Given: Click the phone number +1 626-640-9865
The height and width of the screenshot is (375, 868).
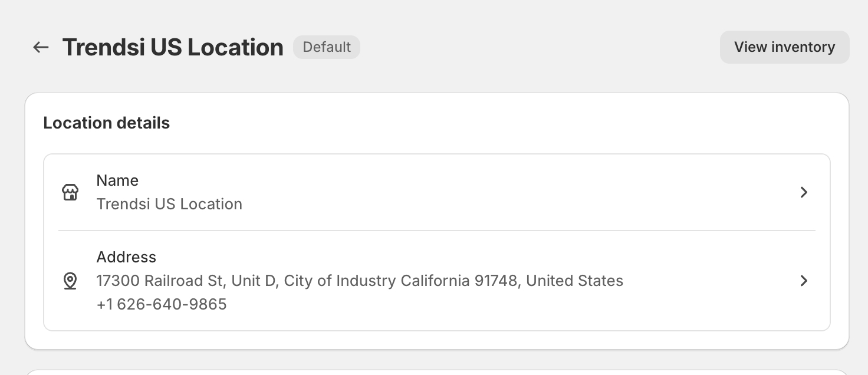Looking at the screenshot, I should point(162,304).
